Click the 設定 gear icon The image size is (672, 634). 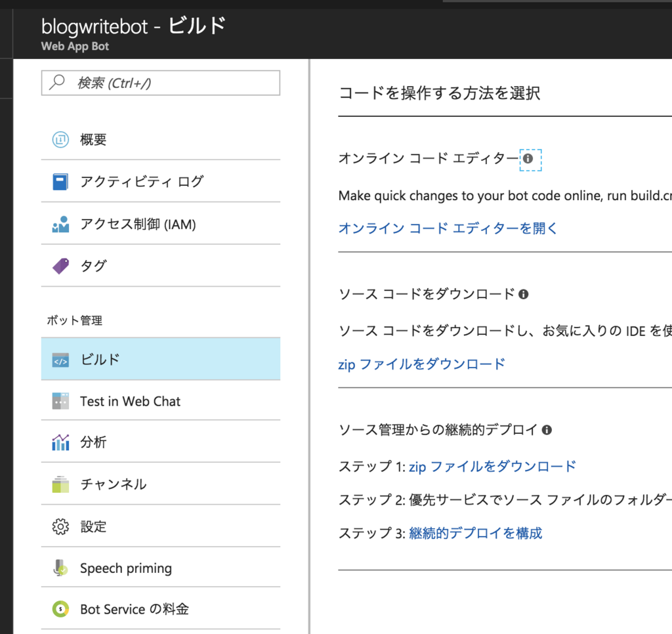pos(60,526)
